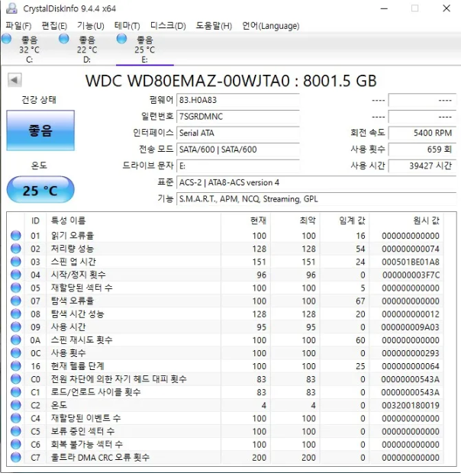The height and width of the screenshot is (476, 461).
Task: Click the status orb for ID C0 row
Action: [x=16, y=379]
